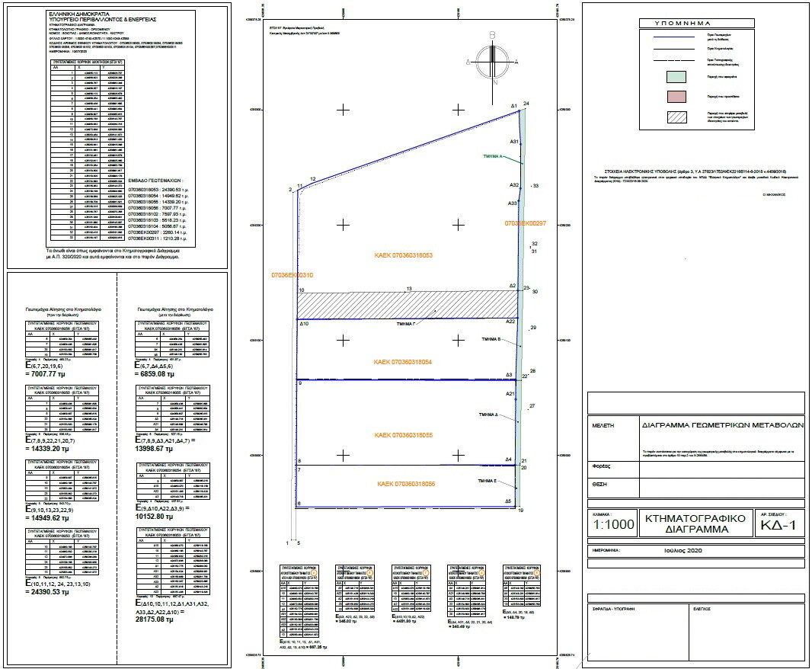This screenshot has width=812, height=669.
Task: Click the date Ιούλιος 2020
Action: coord(683,550)
